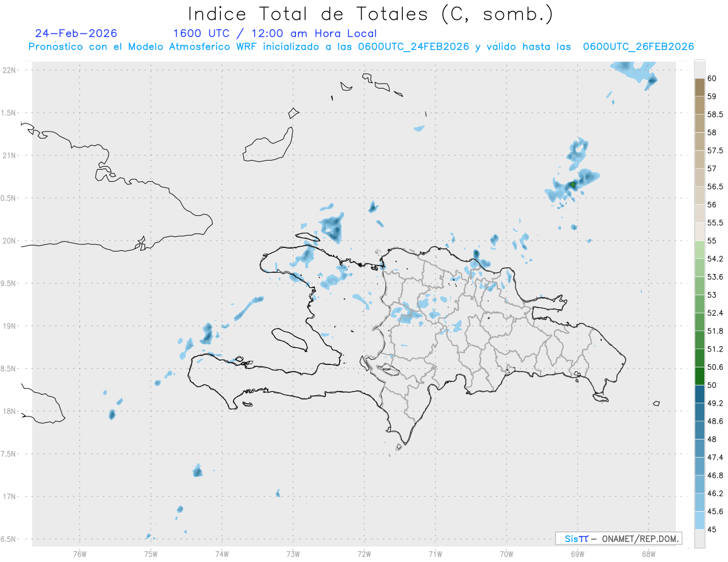The image size is (728, 562).
Task: Click the '17N' latitude label
Action: 10,497
